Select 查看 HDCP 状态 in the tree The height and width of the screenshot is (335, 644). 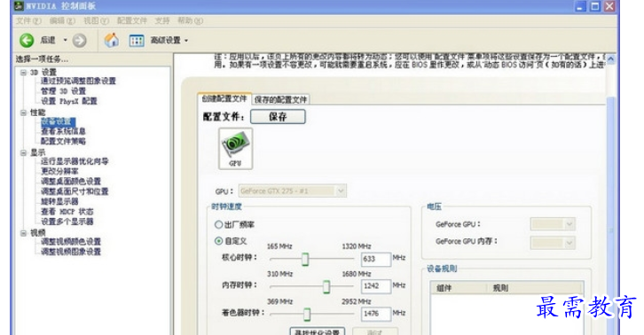(67, 212)
